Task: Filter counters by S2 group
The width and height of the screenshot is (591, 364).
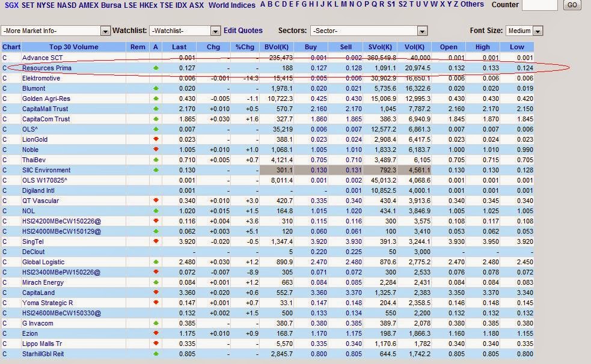Action: click(x=403, y=5)
